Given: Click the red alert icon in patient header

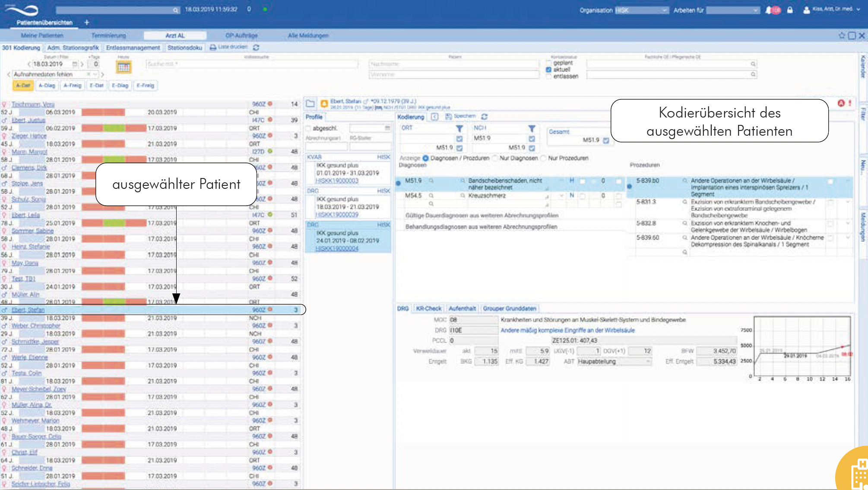Looking at the screenshot, I should (x=841, y=103).
